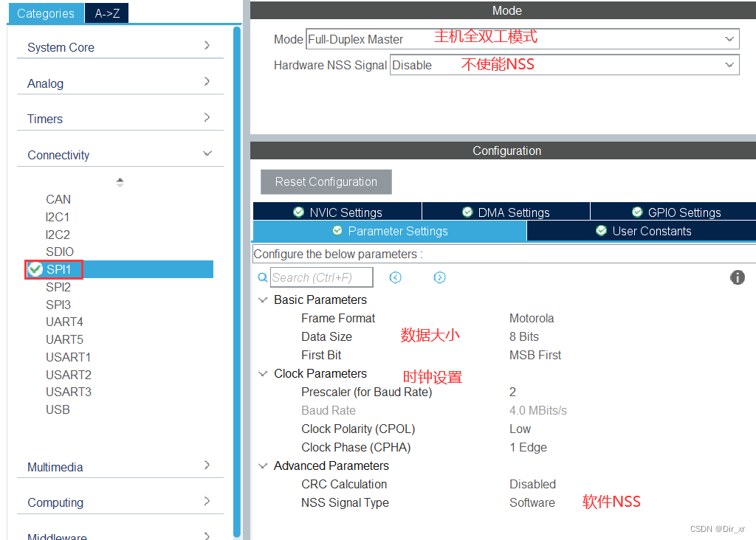Open Parameter Settings tab
The image size is (756, 540).
[x=390, y=231]
